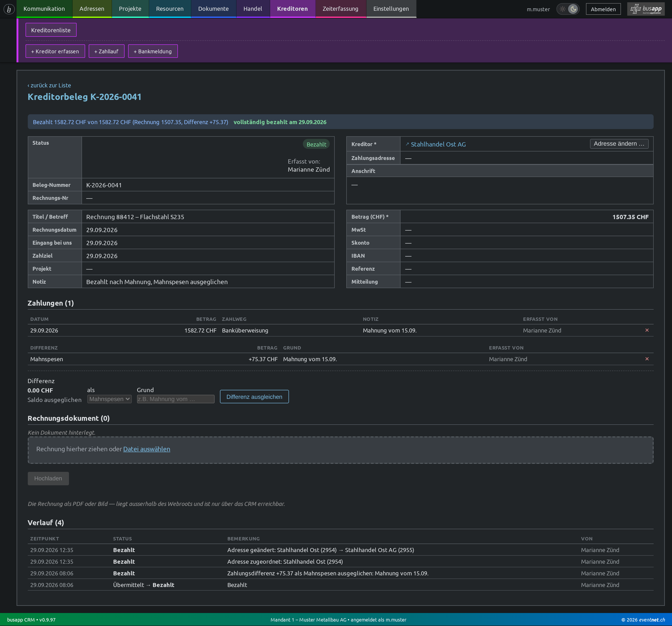Click 'Rechnung 88412 – Flachstahl S235' title
The height and width of the screenshot is (626, 672).
[x=135, y=217]
